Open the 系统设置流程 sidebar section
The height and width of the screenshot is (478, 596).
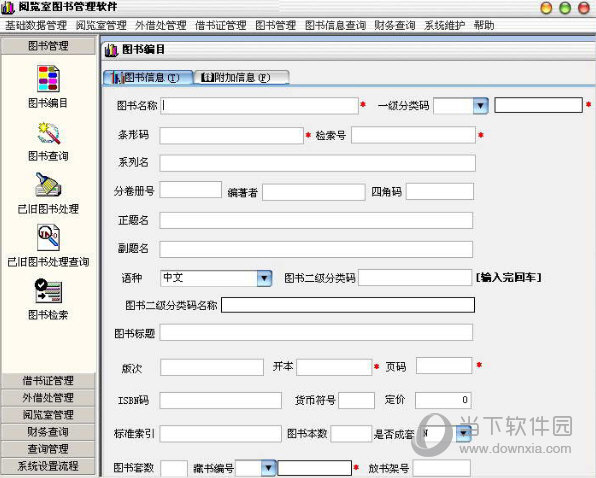pos(48,466)
